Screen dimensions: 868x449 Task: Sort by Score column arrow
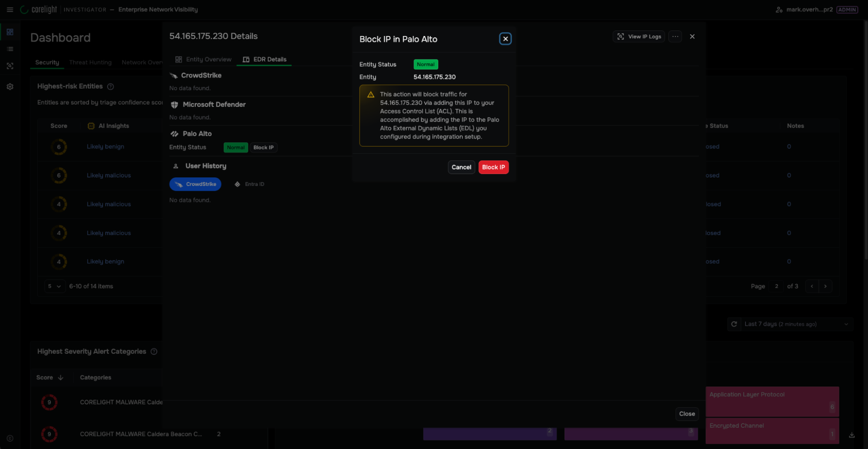click(x=60, y=378)
